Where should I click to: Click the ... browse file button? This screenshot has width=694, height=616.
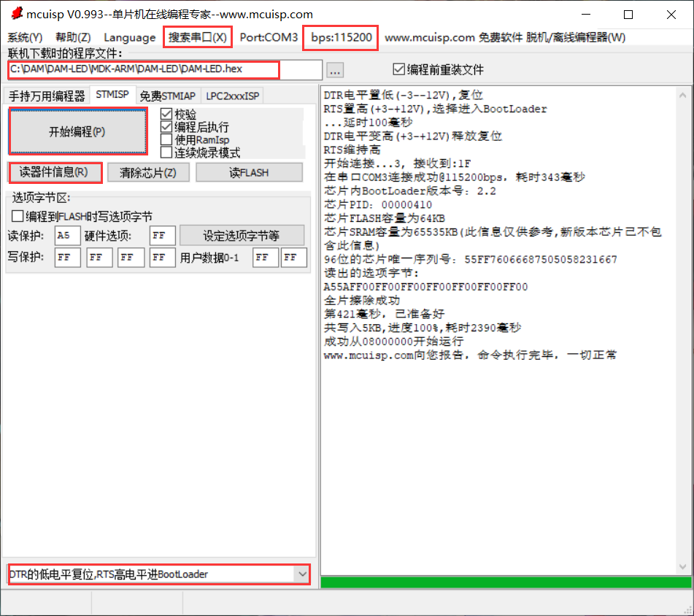click(335, 70)
